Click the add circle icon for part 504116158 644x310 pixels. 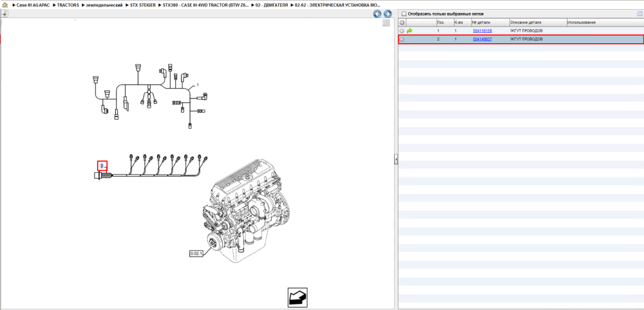pyautogui.click(x=402, y=31)
